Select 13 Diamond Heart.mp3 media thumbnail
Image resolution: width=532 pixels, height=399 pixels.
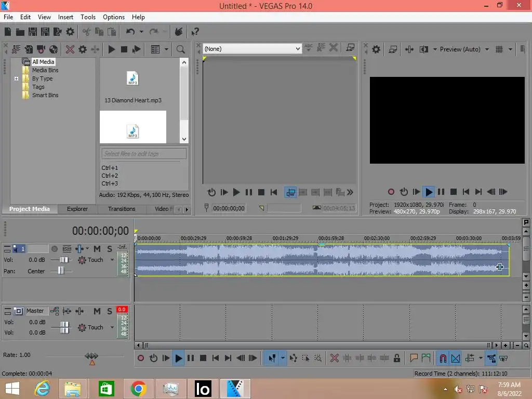pyautogui.click(x=132, y=78)
